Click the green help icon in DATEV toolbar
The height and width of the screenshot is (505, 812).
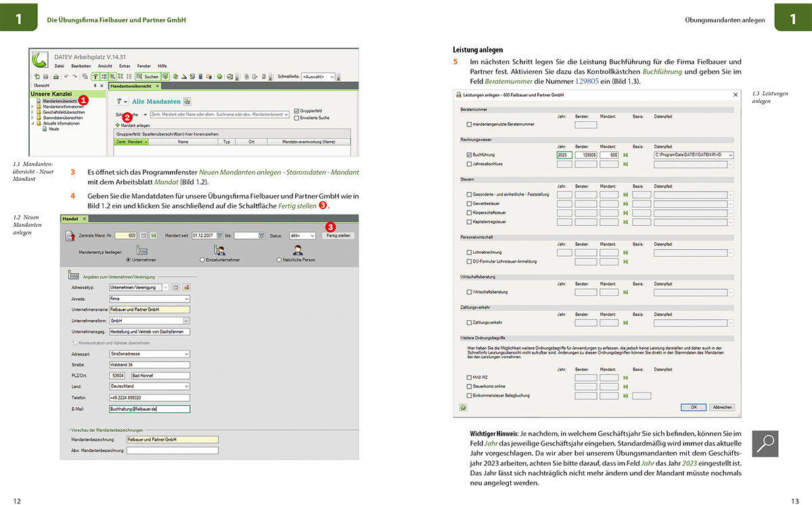click(x=220, y=76)
